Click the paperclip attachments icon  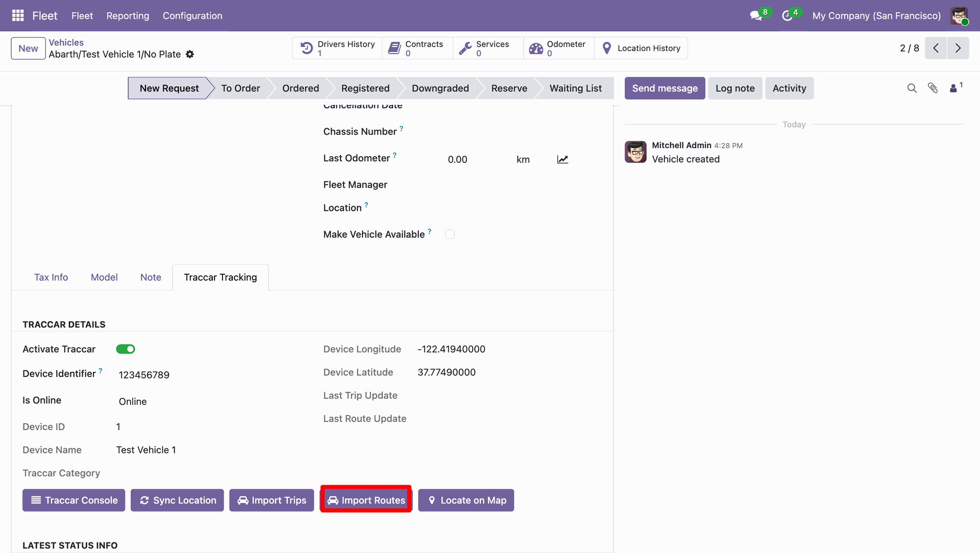(933, 88)
